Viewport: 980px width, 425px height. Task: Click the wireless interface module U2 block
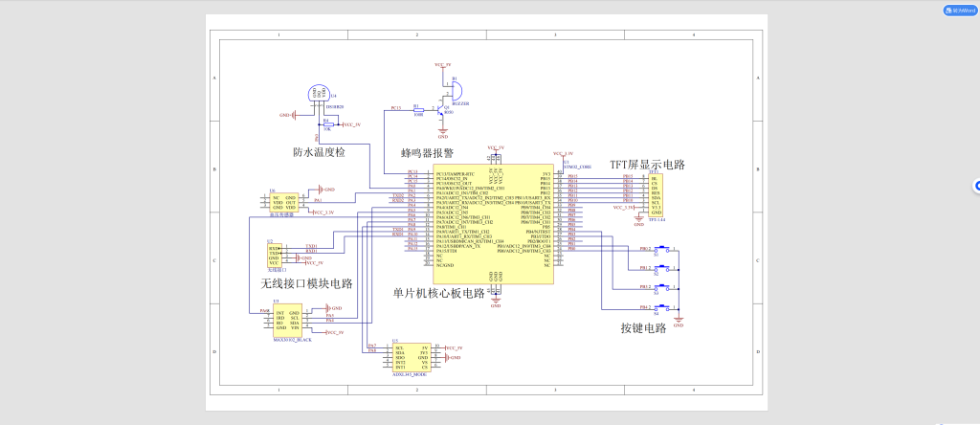pyautogui.click(x=275, y=255)
